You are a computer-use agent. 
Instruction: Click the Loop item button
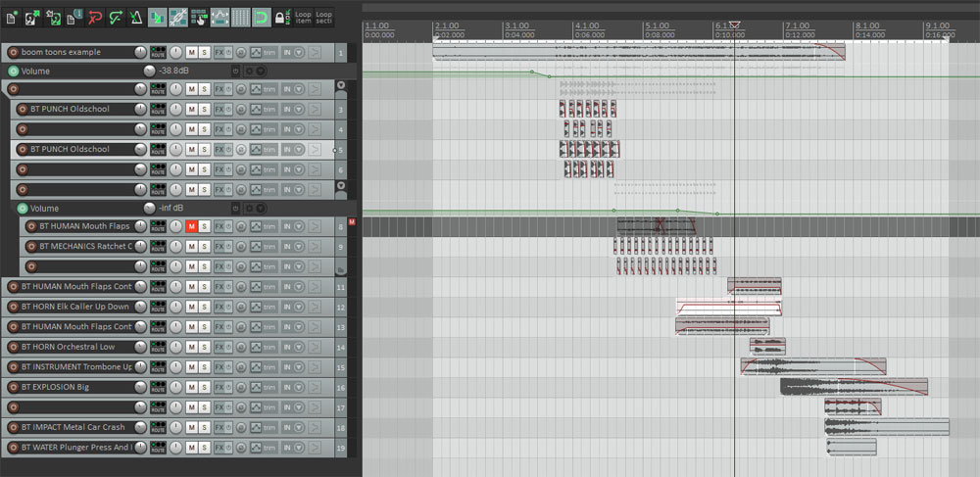pos(303,18)
